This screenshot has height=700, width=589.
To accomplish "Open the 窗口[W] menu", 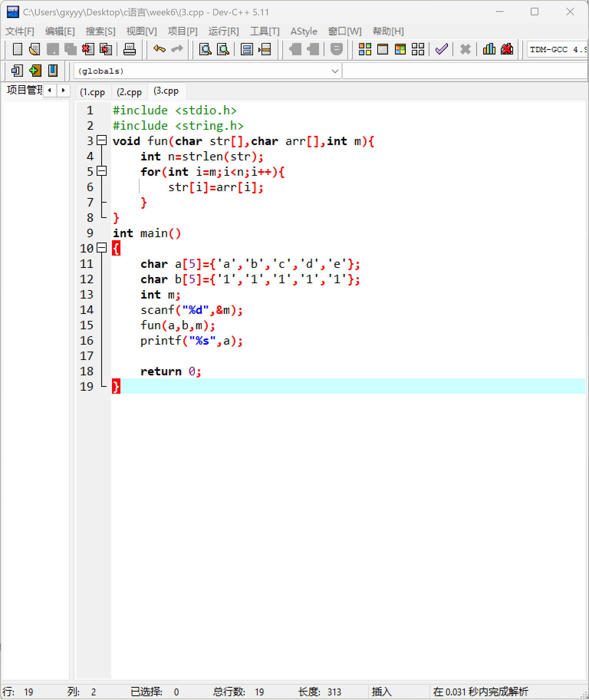I will pyautogui.click(x=345, y=31).
